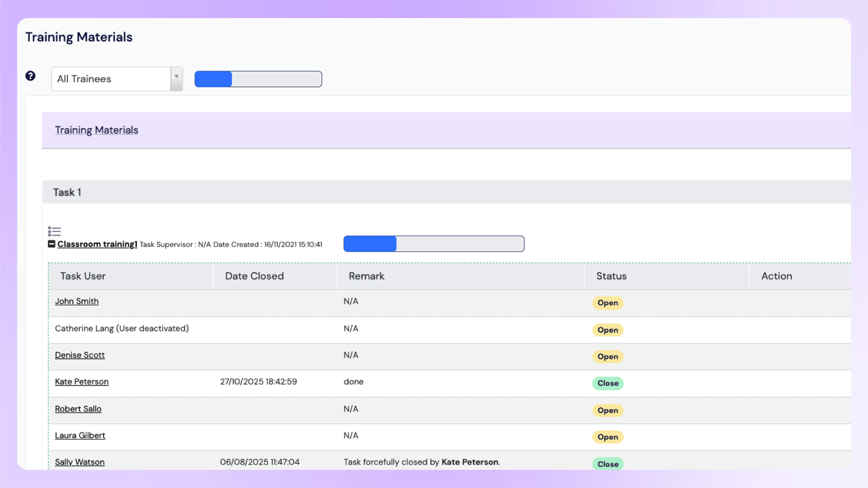Expand the Task 1 section header
Image resolution: width=868 pixels, height=488 pixels.
(67, 192)
